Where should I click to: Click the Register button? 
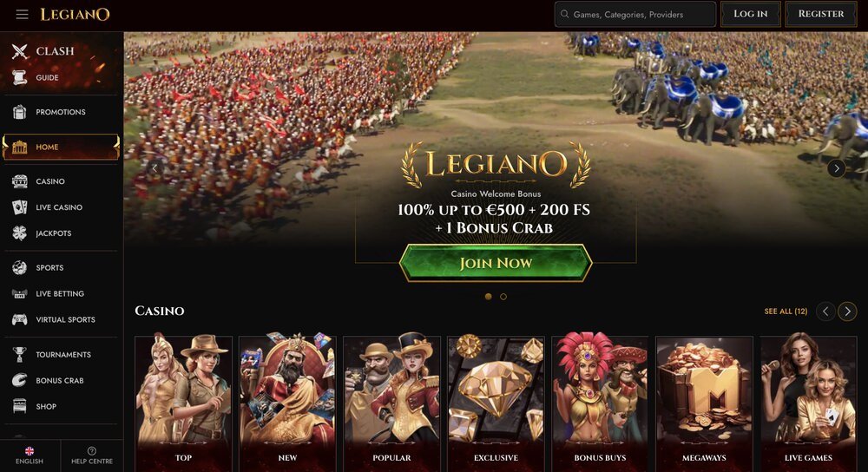pyautogui.click(x=821, y=14)
